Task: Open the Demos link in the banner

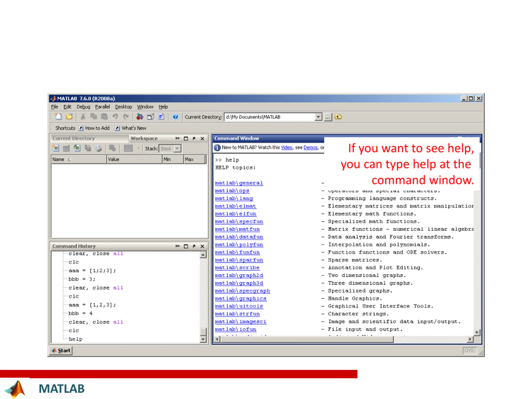Action: (310, 148)
